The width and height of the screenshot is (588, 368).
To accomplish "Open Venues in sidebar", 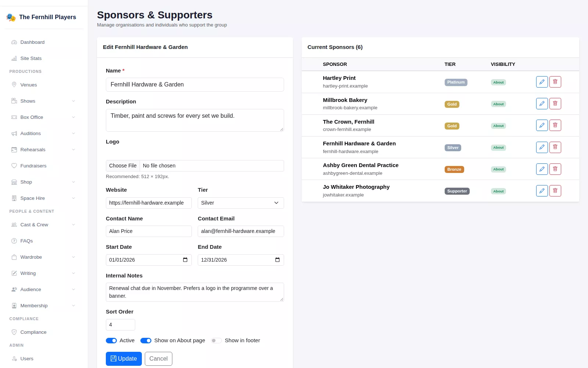I will tap(44, 85).
